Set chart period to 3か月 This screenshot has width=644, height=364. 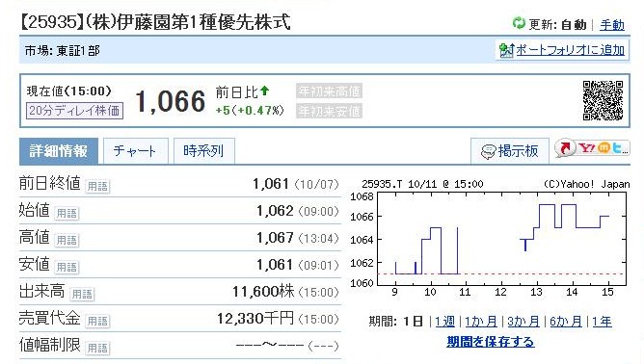523,322
